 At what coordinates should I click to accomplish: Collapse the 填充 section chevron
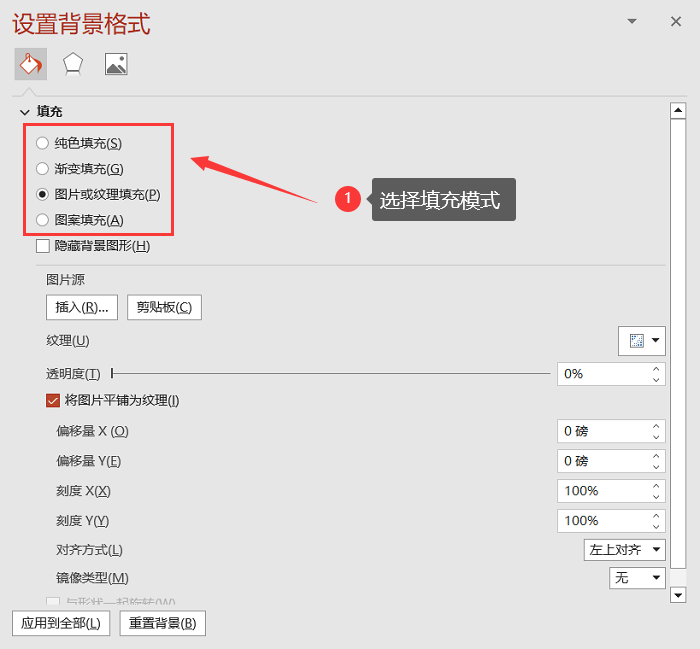click(x=25, y=112)
